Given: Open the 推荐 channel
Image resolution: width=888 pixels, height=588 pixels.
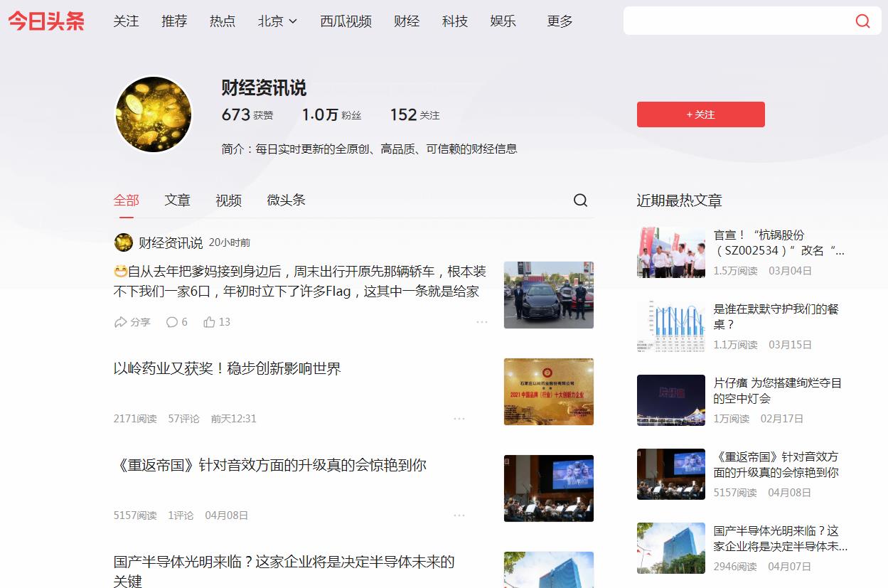Looking at the screenshot, I should (x=174, y=21).
